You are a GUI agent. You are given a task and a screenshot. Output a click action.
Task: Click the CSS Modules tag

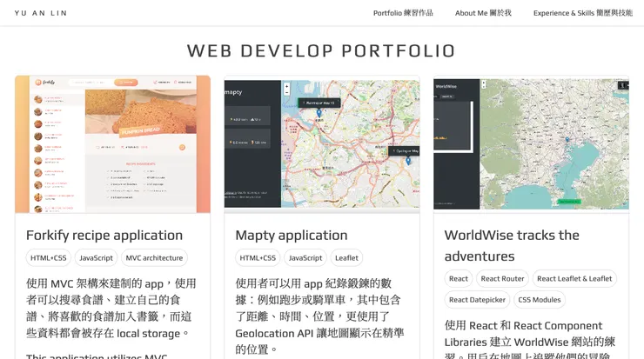(x=540, y=300)
